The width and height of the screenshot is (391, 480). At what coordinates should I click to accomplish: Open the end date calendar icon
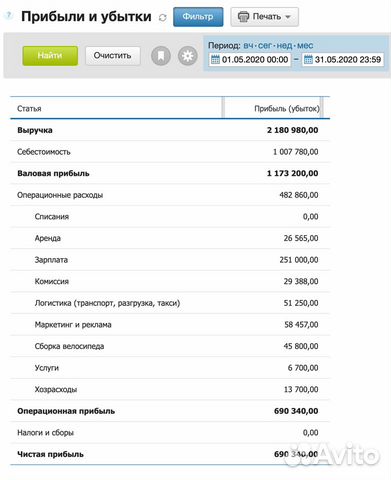tap(308, 60)
